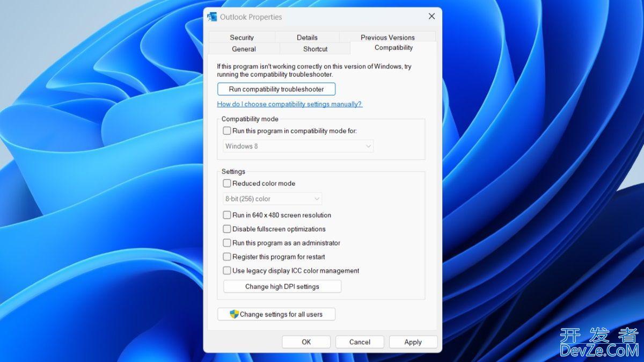Click the shield icon on Change settings button
Image resolution: width=644 pixels, height=362 pixels.
click(234, 314)
